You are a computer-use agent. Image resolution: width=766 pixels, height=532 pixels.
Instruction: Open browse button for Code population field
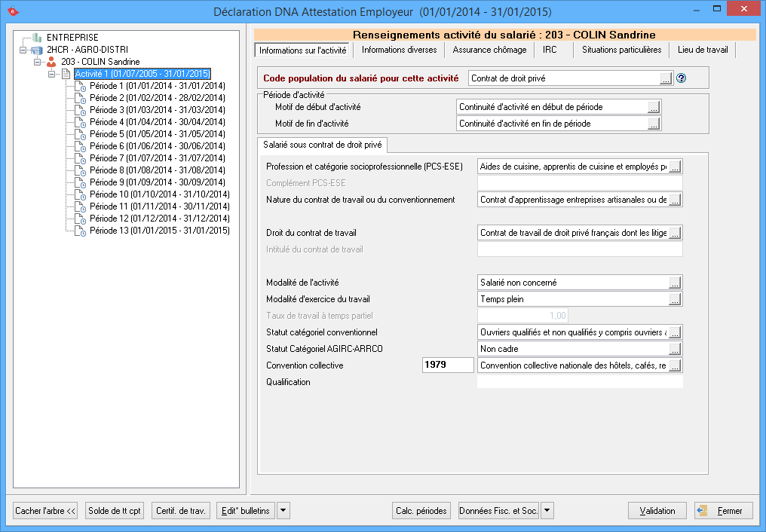tap(665, 78)
